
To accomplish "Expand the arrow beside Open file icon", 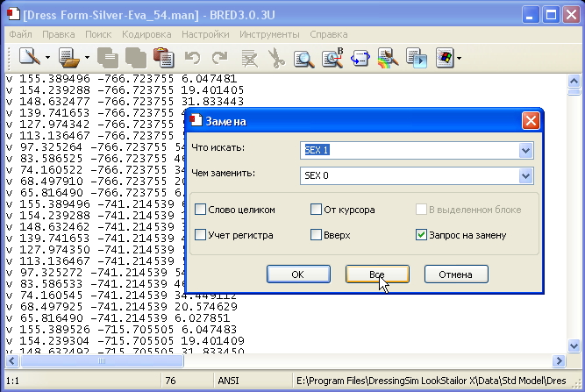I will click(87, 58).
